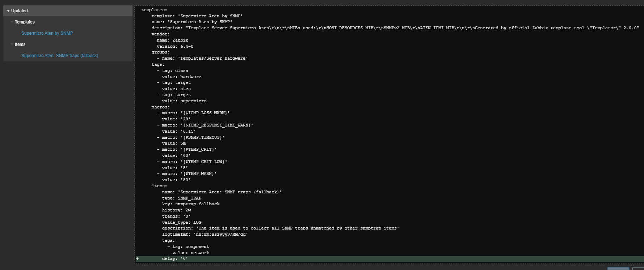Click the line "value: '5'"
The height and width of the screenshot is (270, 644).
pyautogui.click(x=175, y=168)
